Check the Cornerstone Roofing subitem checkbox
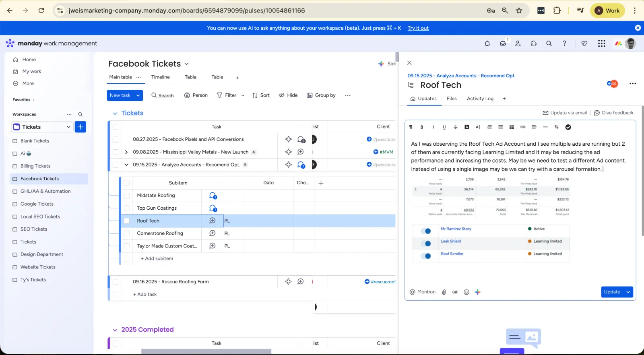Screen dimensions: 644x355 tap(126, 233)
